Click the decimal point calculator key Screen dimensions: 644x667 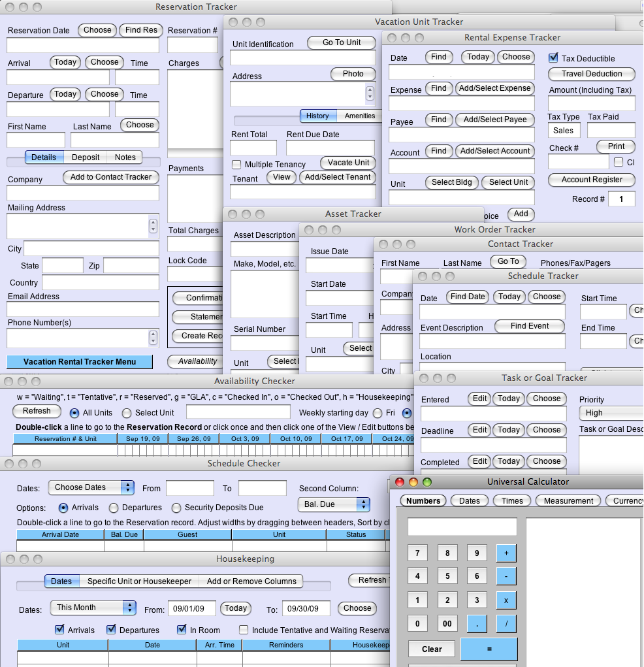click(477, 624)
